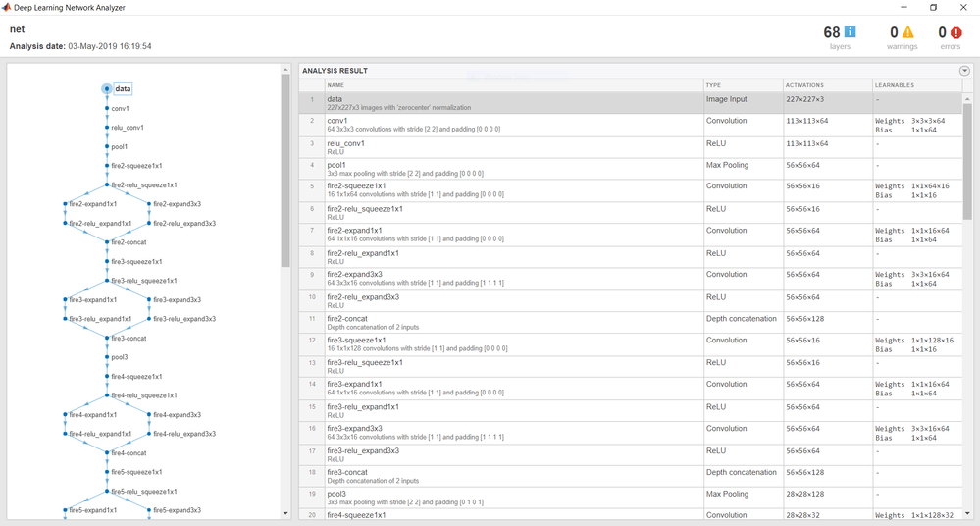The width and height of the screenshot is (980, 526).
Task: Click the table scroll up arrow
Action: coord(967,99)
